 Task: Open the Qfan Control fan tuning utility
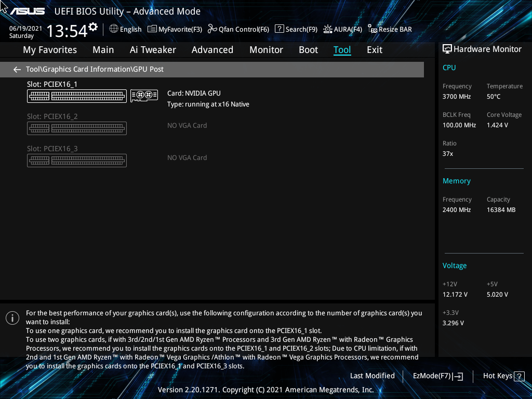[x=238, y=29]
